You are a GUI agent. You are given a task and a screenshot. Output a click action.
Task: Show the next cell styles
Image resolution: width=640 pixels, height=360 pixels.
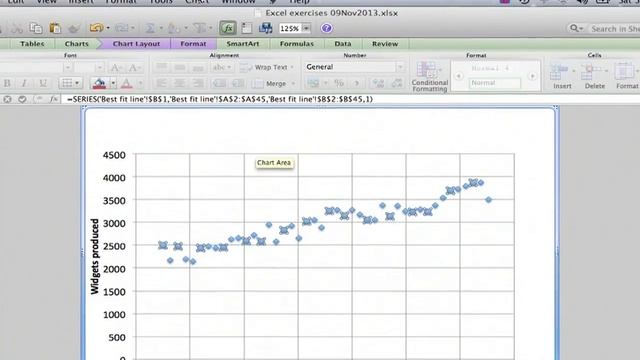[x=532, y=76]
